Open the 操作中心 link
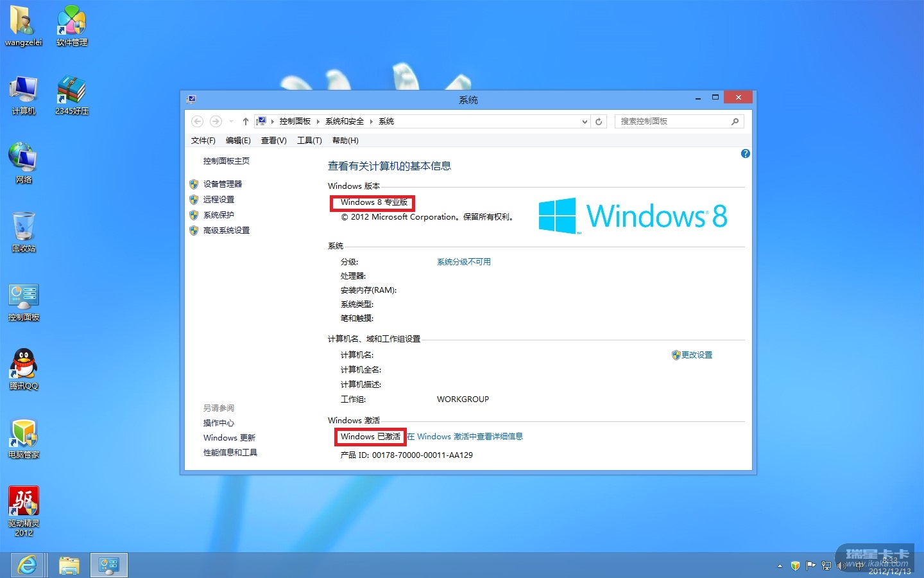The image size is (924, 578). [219, 423]
